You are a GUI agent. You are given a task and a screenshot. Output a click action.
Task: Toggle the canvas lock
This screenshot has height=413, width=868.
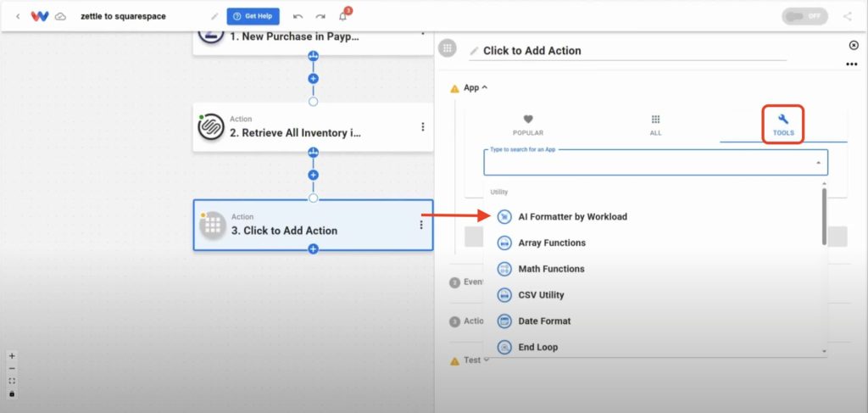(12, 393)
